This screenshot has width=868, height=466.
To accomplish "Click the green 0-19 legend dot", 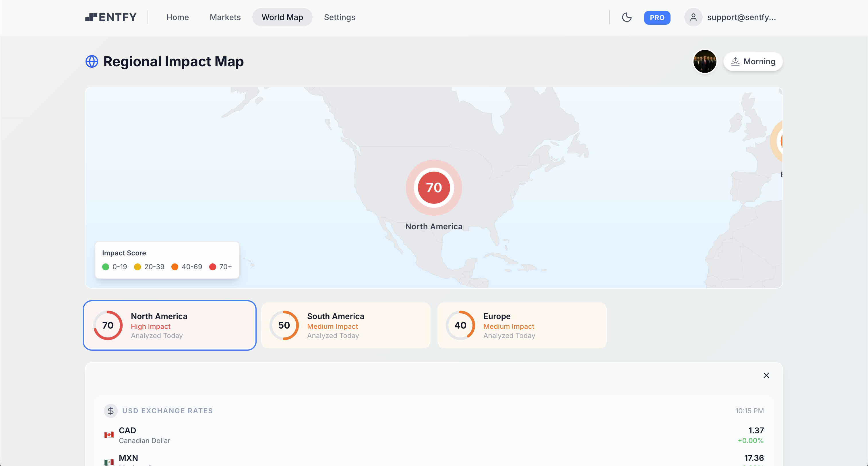I will 106,267.
